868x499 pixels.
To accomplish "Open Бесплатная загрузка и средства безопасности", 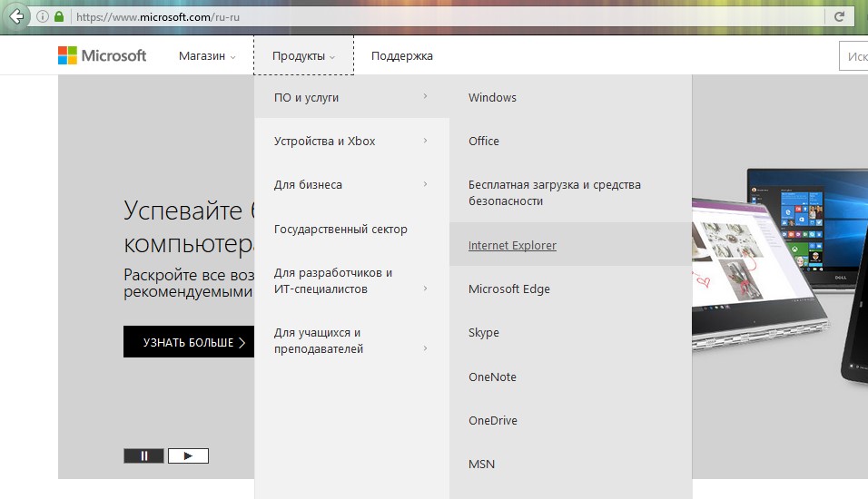I will (x=571, y=192).
